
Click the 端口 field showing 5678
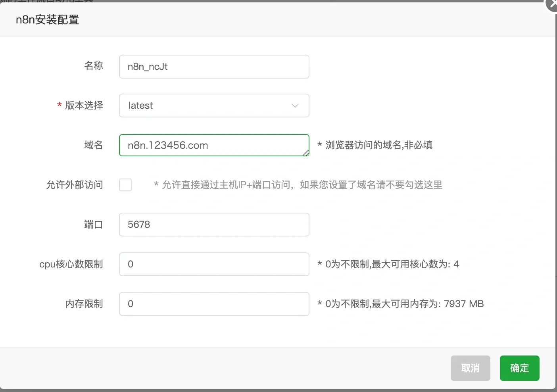point(214,225)
